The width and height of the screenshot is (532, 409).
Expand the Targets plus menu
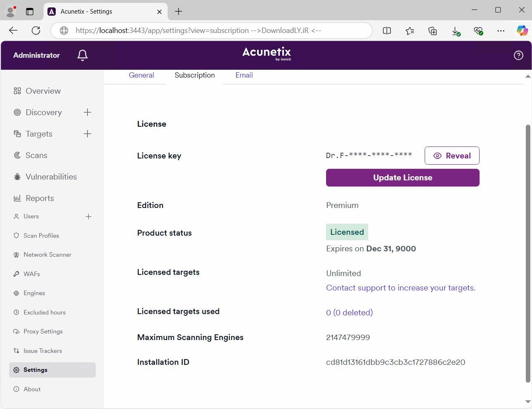(x=87, y=134)
